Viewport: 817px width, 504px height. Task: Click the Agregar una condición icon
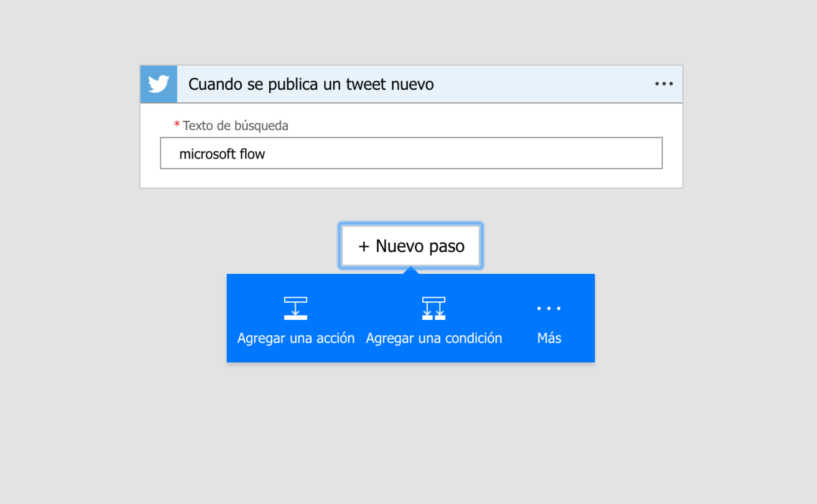point(434,308)
